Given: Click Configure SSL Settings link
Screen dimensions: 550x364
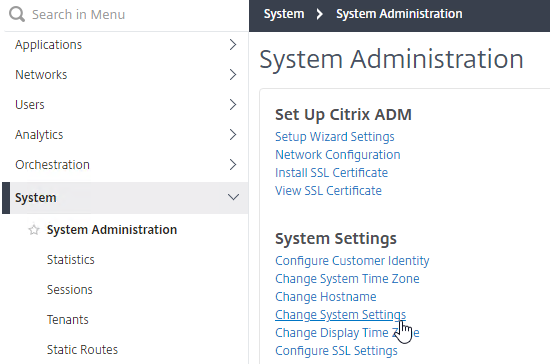Looking at the screenshot, I should 336,351.
